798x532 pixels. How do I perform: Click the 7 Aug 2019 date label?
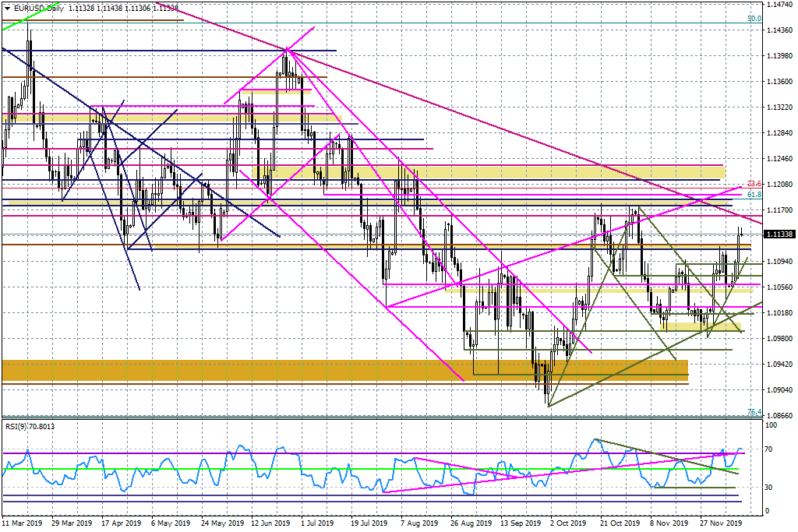click(419, 523)
